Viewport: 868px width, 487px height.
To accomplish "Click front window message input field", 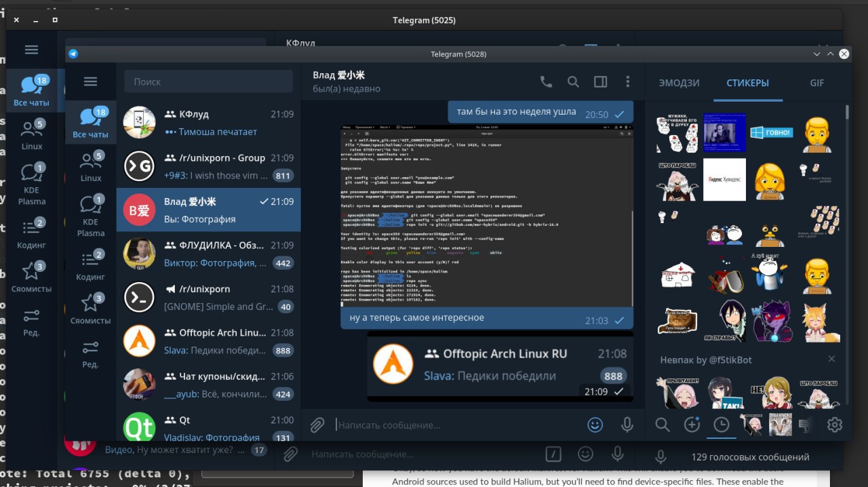I will click(456, 425).
